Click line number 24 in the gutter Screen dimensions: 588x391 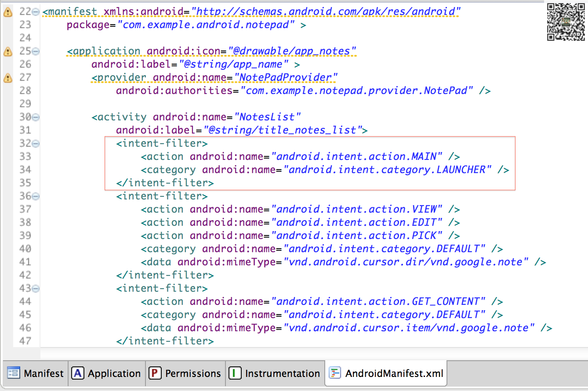click(x=25, y=38)
